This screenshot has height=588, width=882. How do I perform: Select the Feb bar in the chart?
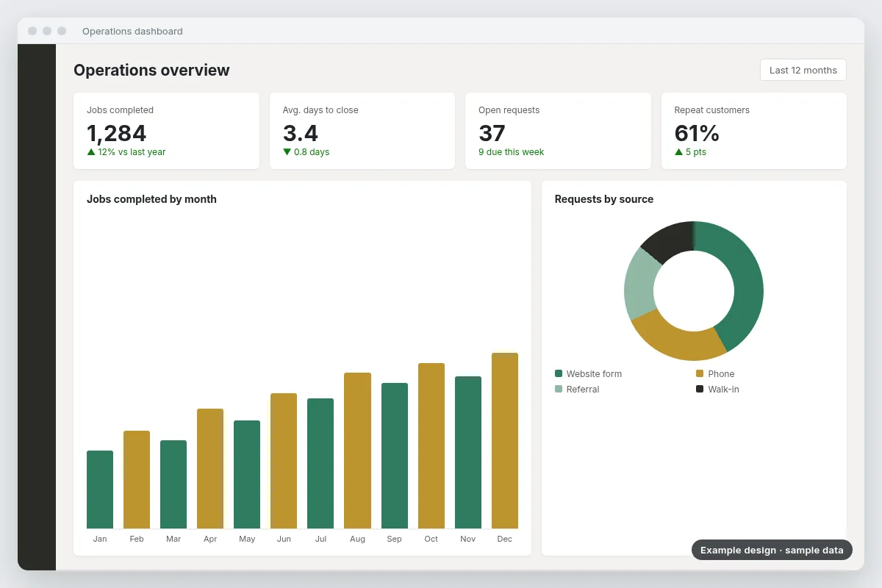(137, 479)
